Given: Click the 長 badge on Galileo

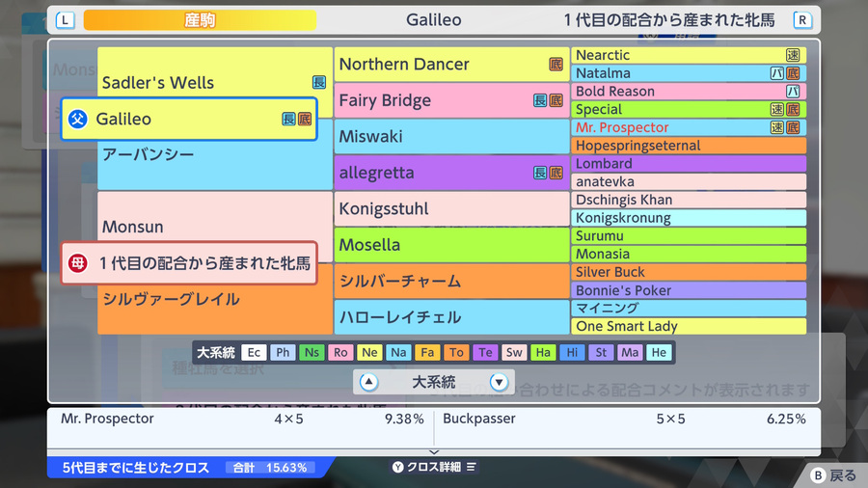Looking at the screenshot, I should click(x=288, y=119).
